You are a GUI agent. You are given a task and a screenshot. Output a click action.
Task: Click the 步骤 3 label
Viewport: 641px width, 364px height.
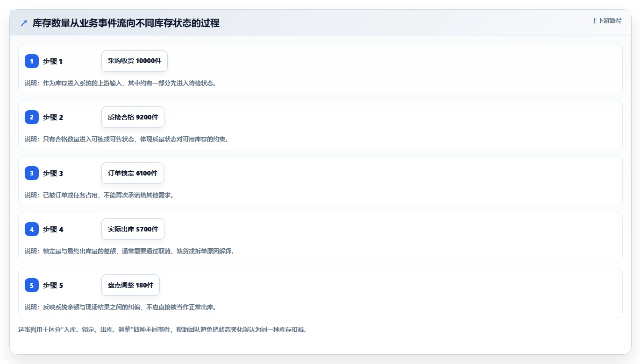[53, 173]
